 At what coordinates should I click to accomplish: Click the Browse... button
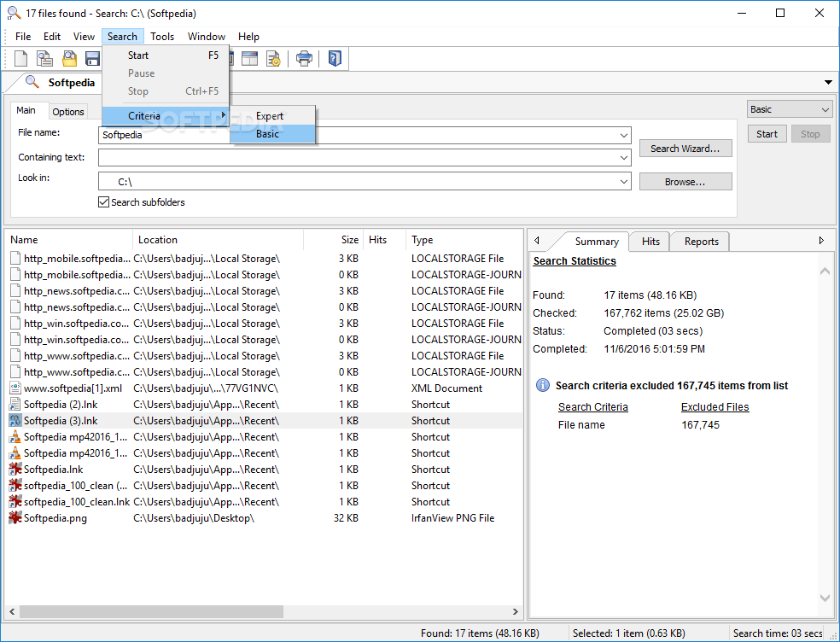point(685,182)
